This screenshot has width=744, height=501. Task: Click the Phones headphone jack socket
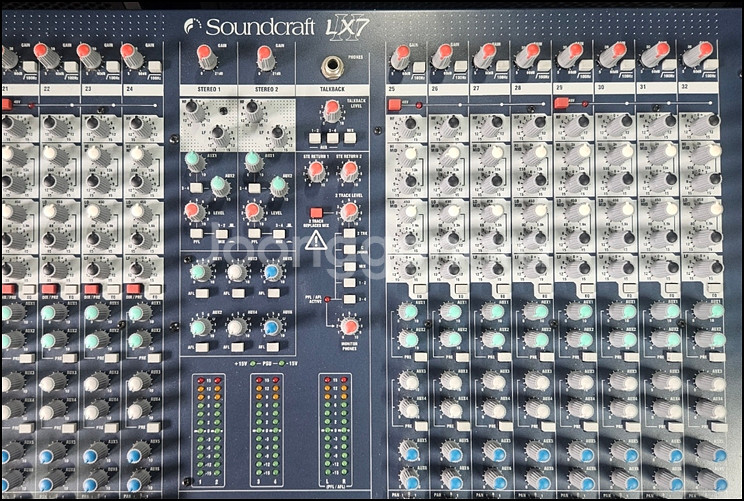(332, 67)
